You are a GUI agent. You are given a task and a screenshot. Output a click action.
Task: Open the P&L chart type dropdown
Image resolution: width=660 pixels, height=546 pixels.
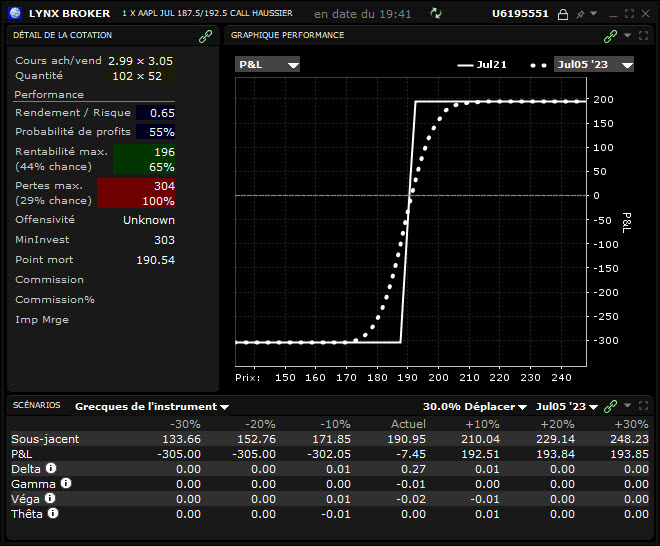click(267, 64)
